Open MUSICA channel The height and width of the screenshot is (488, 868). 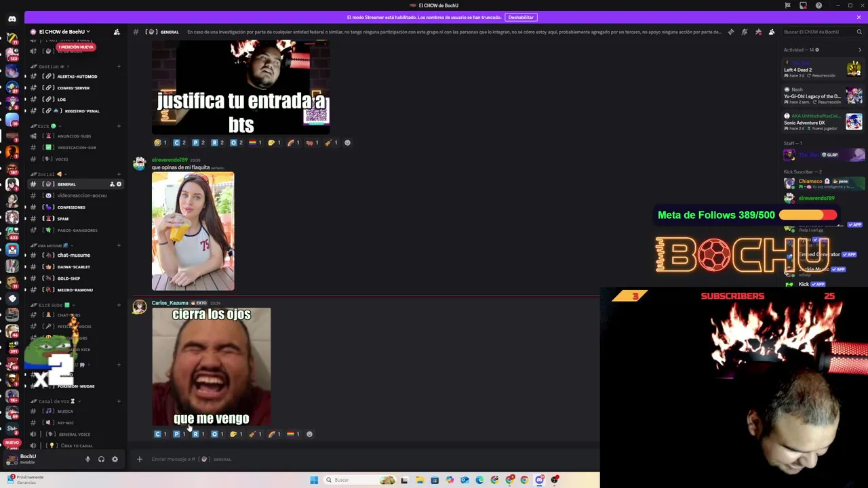click(75, 411)
